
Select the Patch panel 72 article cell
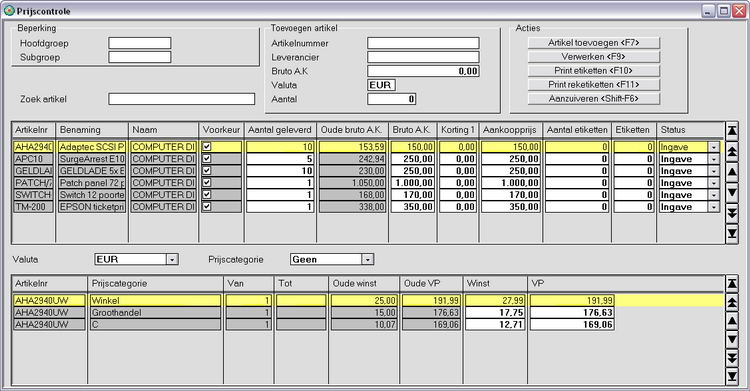pos(92,183)
